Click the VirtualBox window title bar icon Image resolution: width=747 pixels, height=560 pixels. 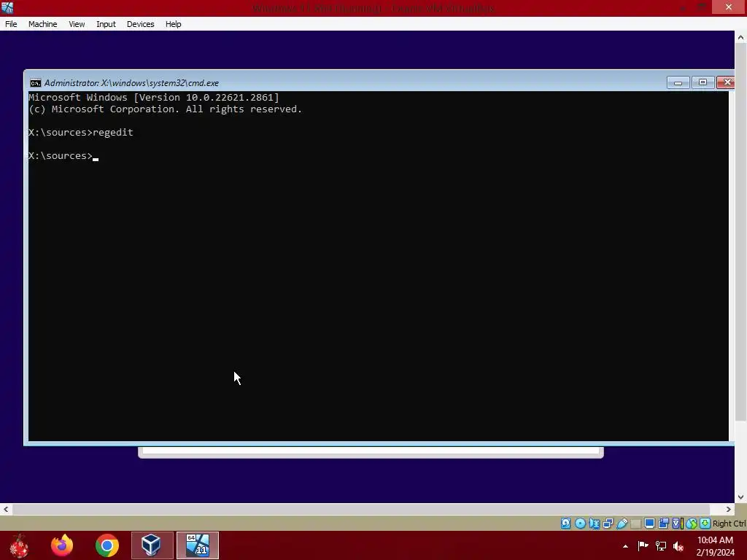tap(7, 7)
